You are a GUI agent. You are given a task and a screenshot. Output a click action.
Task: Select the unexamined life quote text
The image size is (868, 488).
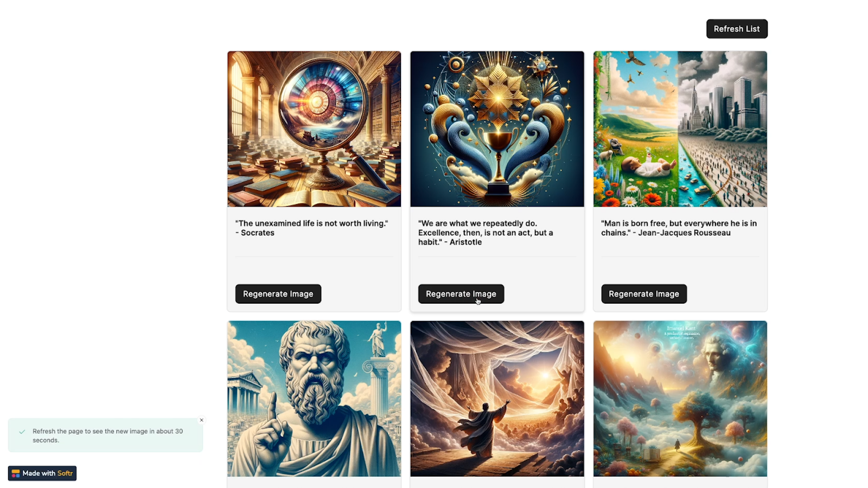pyautogui.click(x=312, y=228)
